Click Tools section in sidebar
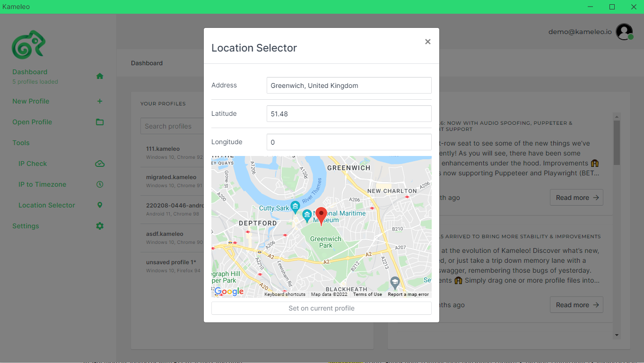 pos(21,143)
